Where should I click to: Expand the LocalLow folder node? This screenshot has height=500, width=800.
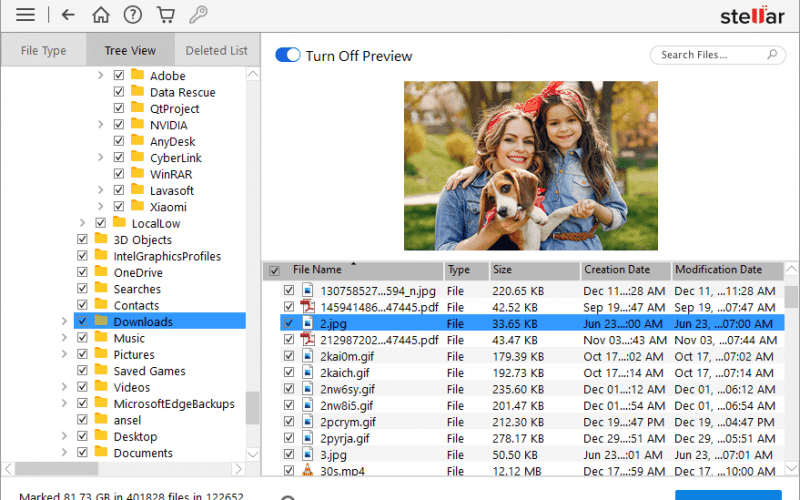click(x=82, y=223)
